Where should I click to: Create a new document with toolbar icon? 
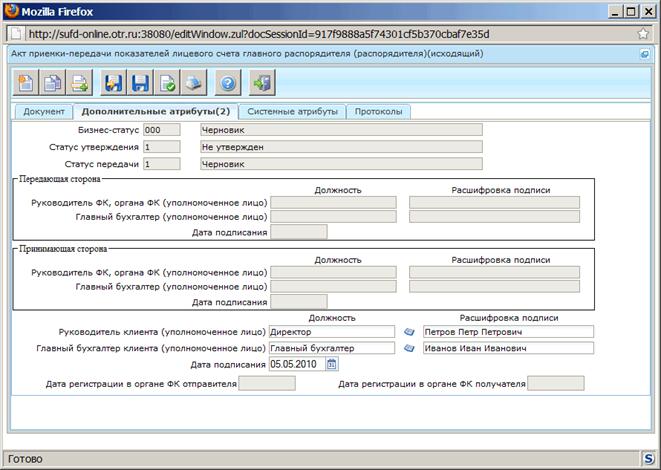tap(26, 83)
